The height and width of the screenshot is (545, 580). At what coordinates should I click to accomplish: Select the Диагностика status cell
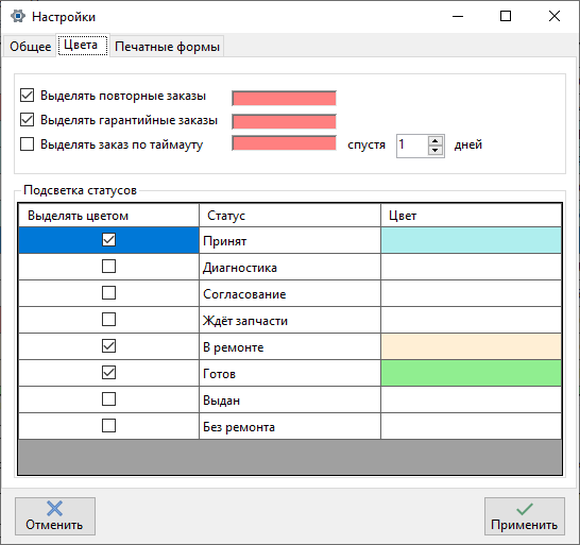point(290,267)
